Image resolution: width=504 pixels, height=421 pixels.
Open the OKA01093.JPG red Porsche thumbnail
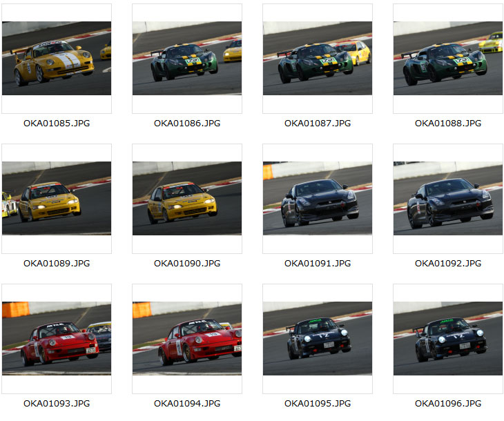[x=57, y=338]
